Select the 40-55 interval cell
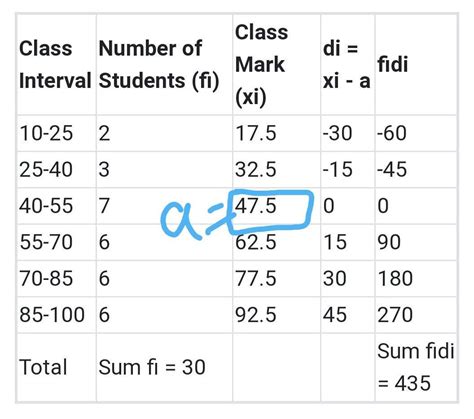This screenshot has height=419, width=474. click(x=56, y=206)
